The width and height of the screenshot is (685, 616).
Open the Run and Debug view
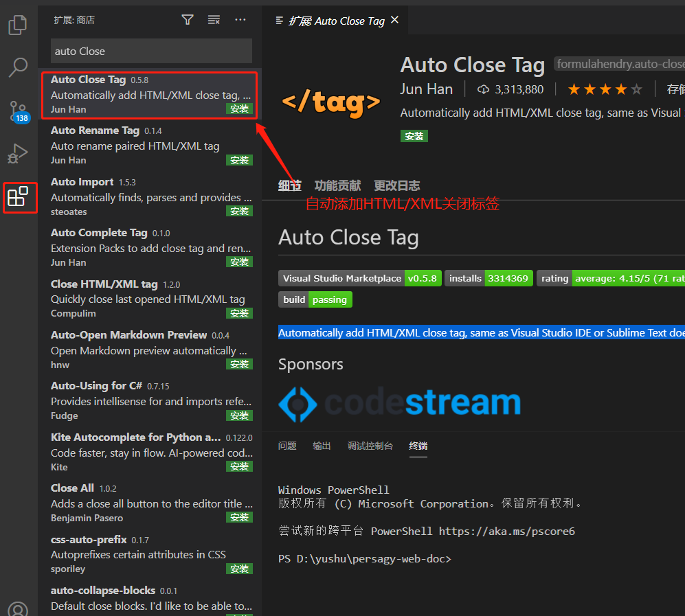click(x=18, y=154)
